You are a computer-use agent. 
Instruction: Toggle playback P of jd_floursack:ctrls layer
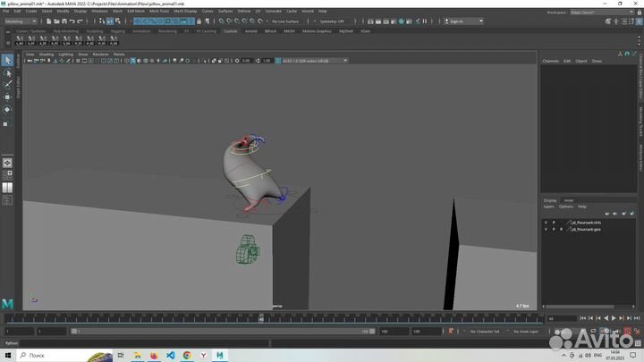pyautogui.click(x=554, y=223)
